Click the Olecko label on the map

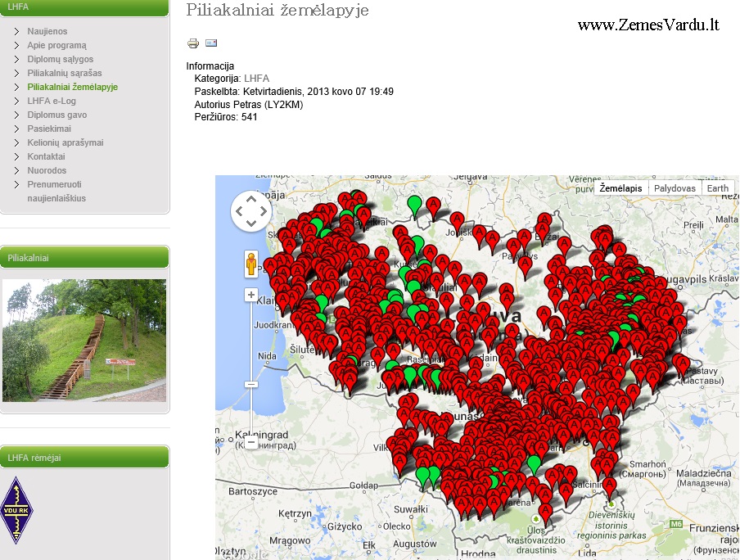(x=397, y=526)
